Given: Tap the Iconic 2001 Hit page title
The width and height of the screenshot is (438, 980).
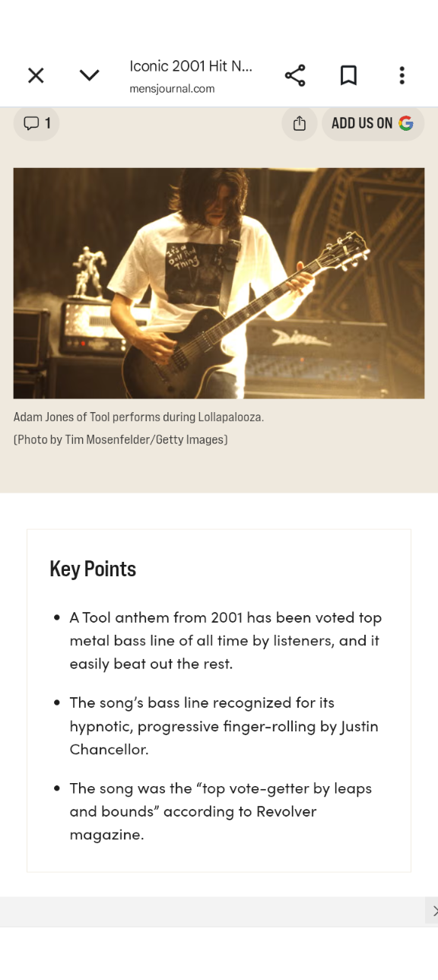Looking at the screenshot, I should click(x=191, y=66).
